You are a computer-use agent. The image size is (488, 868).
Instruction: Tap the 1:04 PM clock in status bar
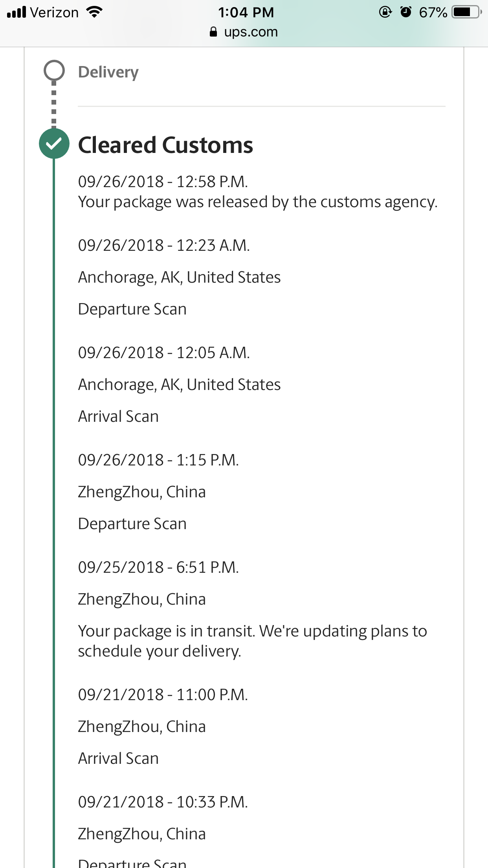point(246,12)
